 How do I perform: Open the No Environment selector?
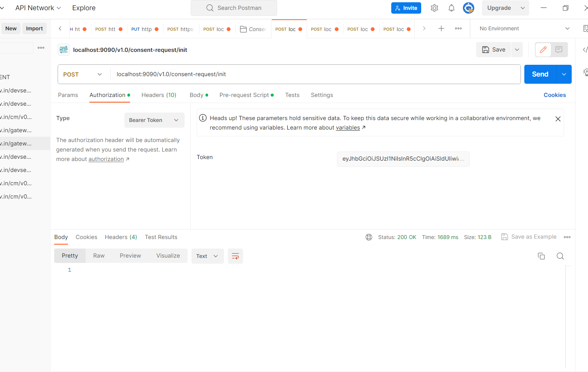tap(524, 28)
